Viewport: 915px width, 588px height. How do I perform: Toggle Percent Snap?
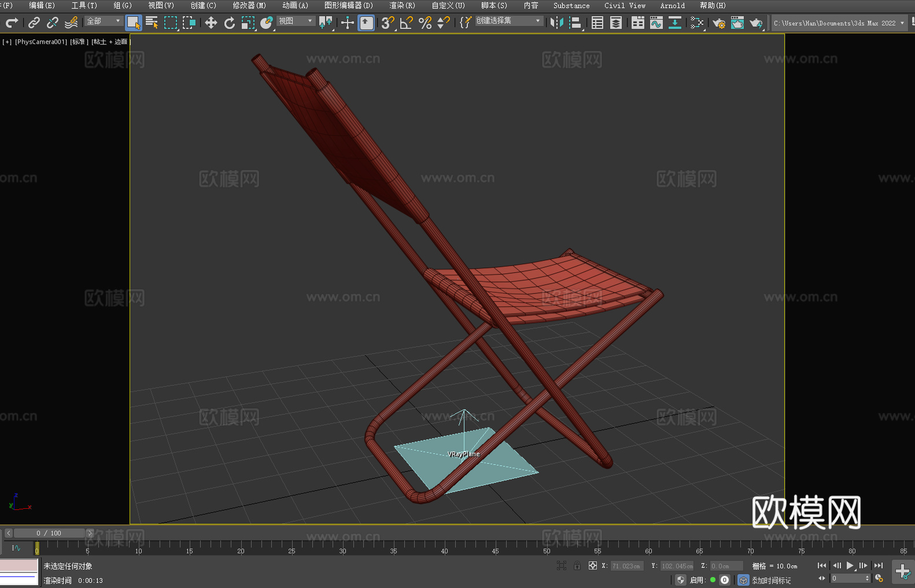(425, 23)
